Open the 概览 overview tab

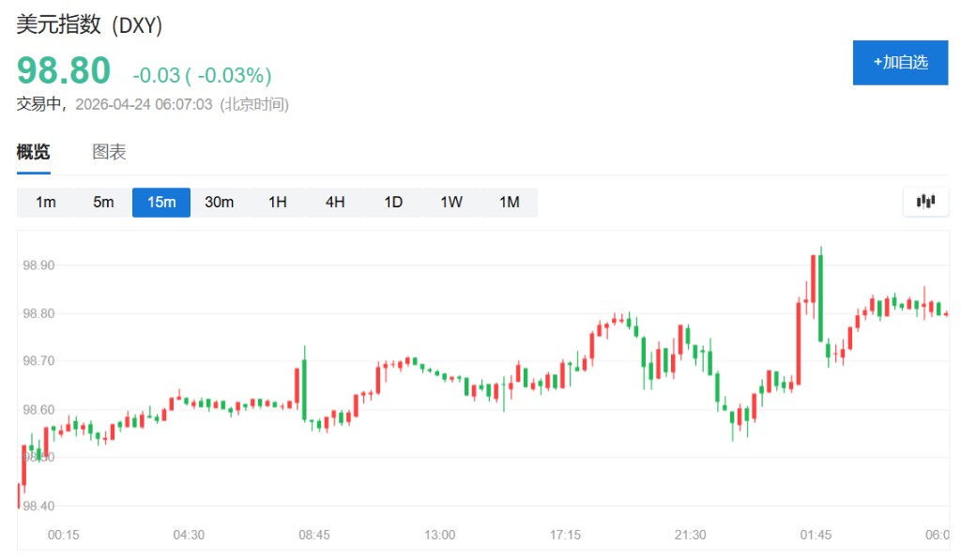(34, 152)
